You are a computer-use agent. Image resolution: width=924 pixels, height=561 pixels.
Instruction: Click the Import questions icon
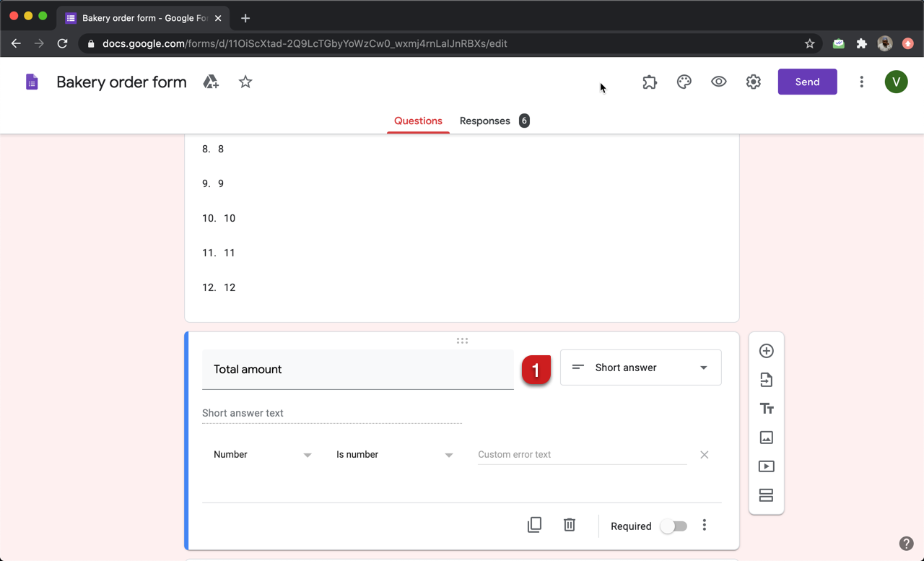pyautogui.click(x=766, y=380)
